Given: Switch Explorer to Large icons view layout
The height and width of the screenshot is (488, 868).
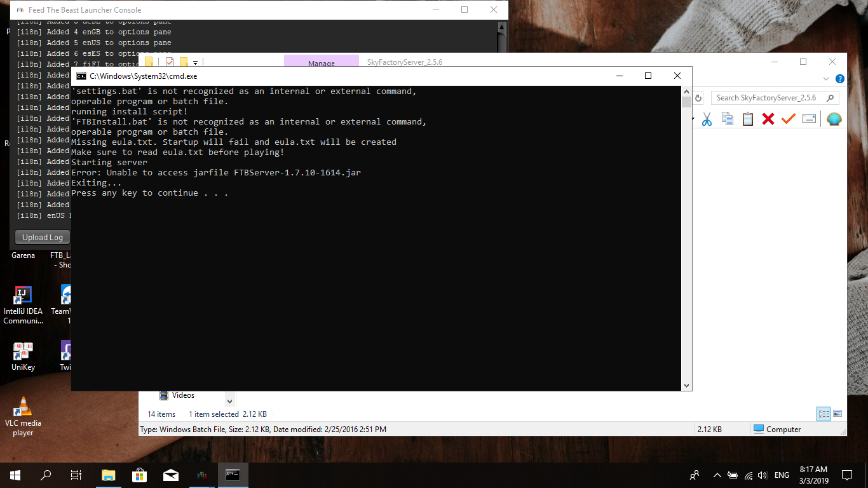Looking at the screenshot, I should pyautogui.click(x=837, y=414).
